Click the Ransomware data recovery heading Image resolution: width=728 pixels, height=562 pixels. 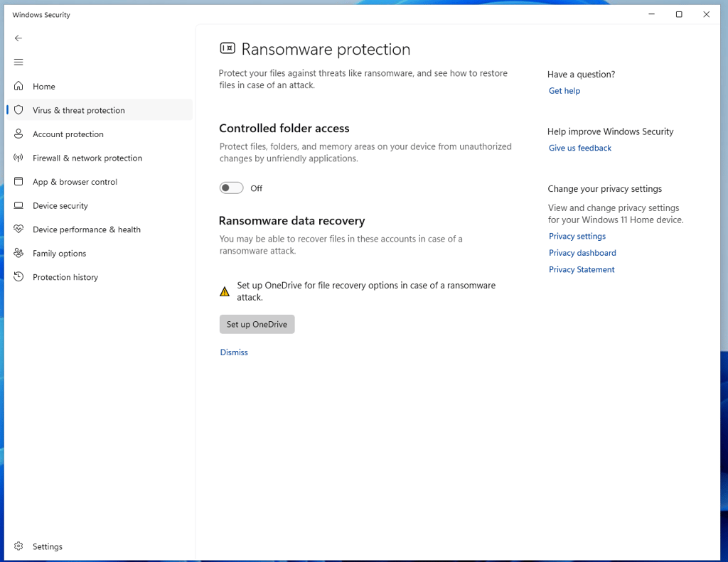click(291, 221)
